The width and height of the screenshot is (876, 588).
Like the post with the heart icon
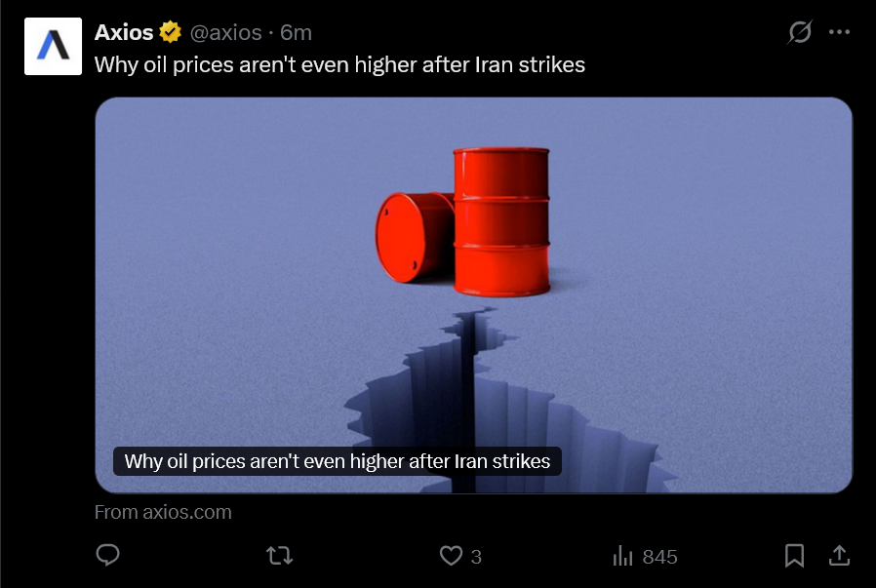451,556
